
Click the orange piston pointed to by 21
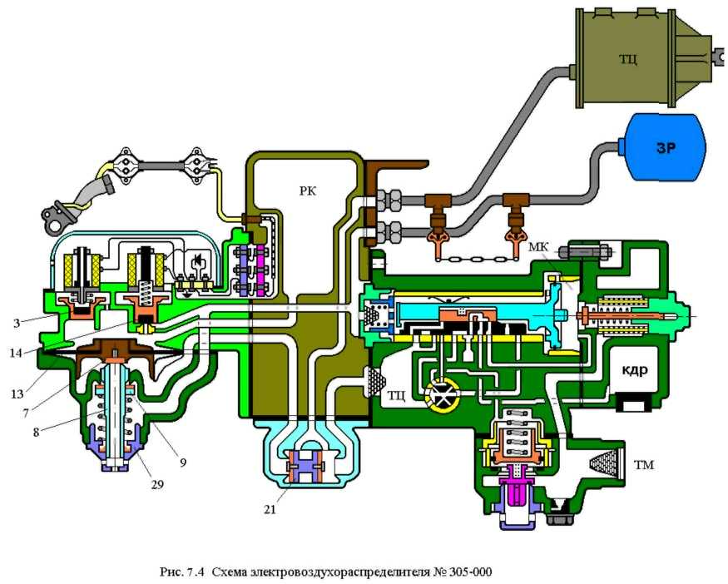coord(306,466)
